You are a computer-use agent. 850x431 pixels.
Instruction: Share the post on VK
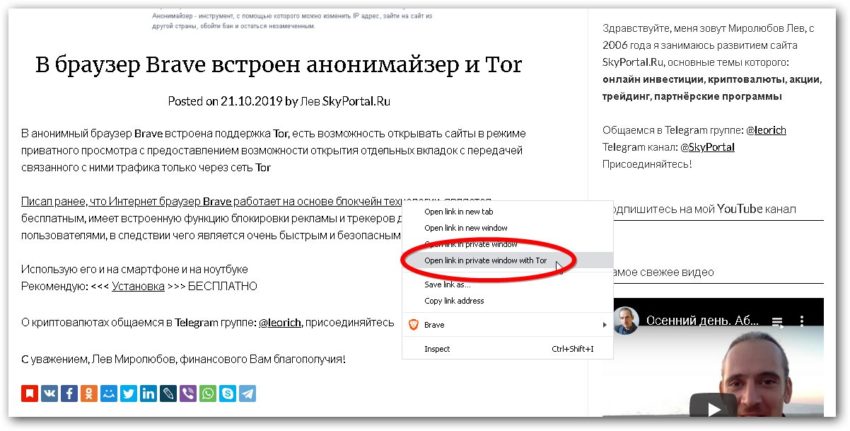[49, 394]
